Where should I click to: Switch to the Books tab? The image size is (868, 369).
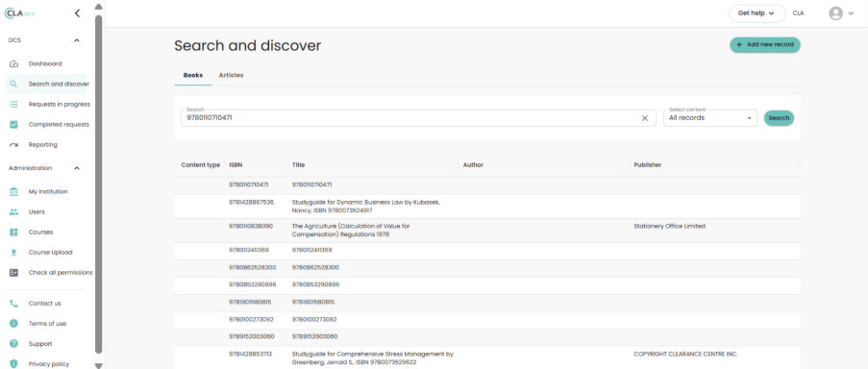coord(193,75)
